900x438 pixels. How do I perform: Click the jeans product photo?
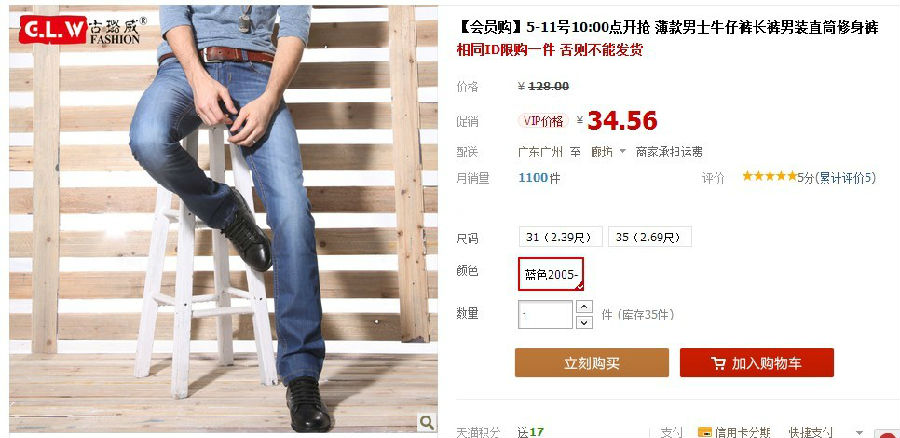tap(223, 219)
